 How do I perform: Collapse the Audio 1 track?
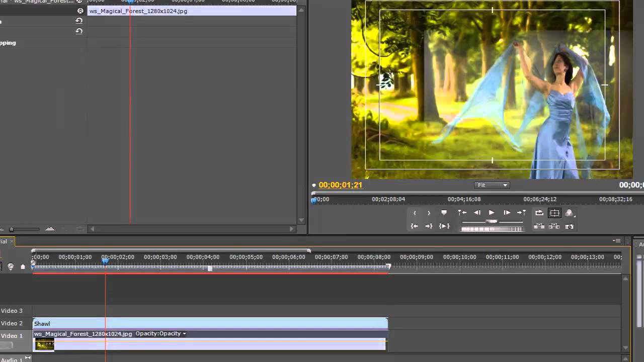[x=28, y=358]
